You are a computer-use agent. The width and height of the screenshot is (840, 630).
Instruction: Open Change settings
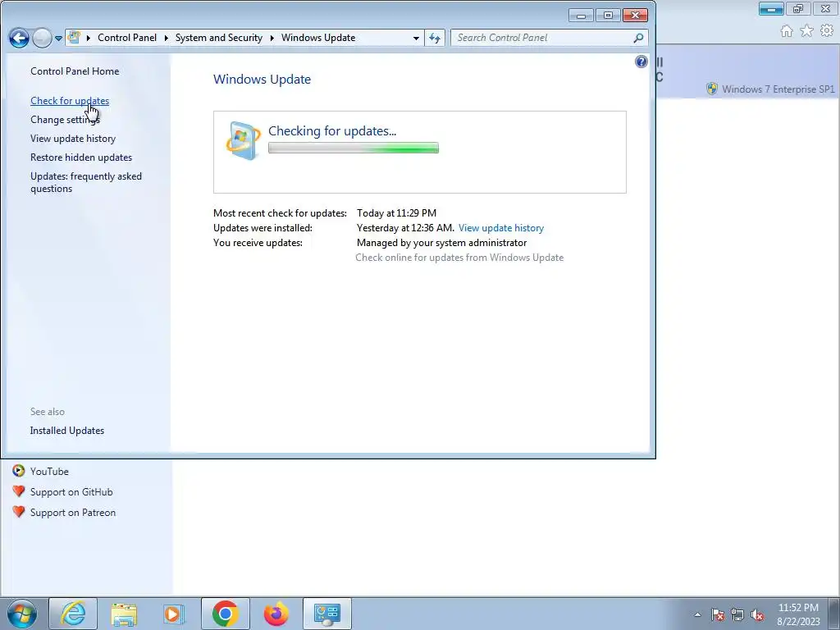65,120
